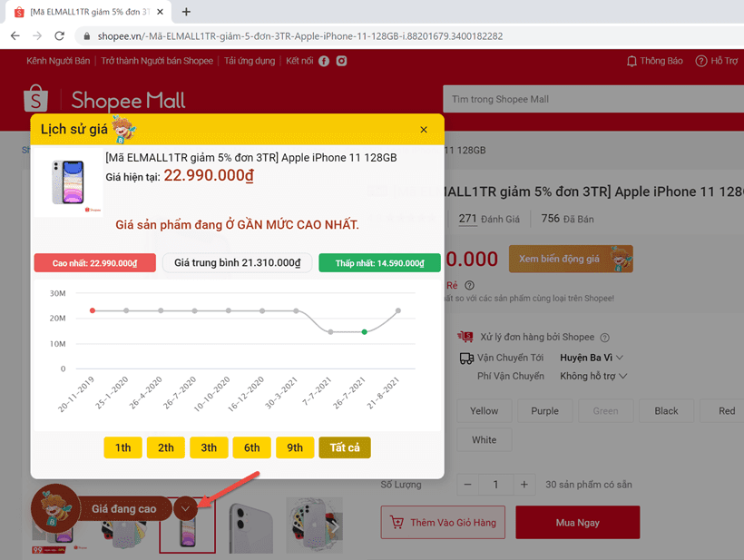The height and width of the screenshot is (560, 744).
Task: Select the Purple color swatch
Action: point(544,410)
